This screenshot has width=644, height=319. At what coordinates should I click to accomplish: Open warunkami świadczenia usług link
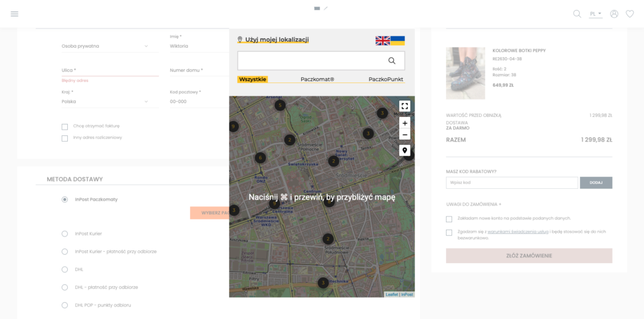(518, 232)
